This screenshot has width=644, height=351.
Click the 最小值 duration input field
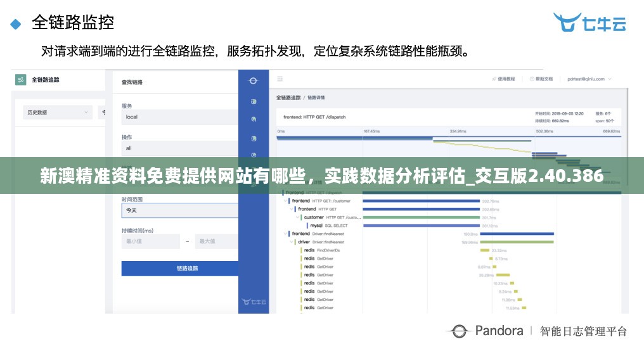(x=150, y=241)
